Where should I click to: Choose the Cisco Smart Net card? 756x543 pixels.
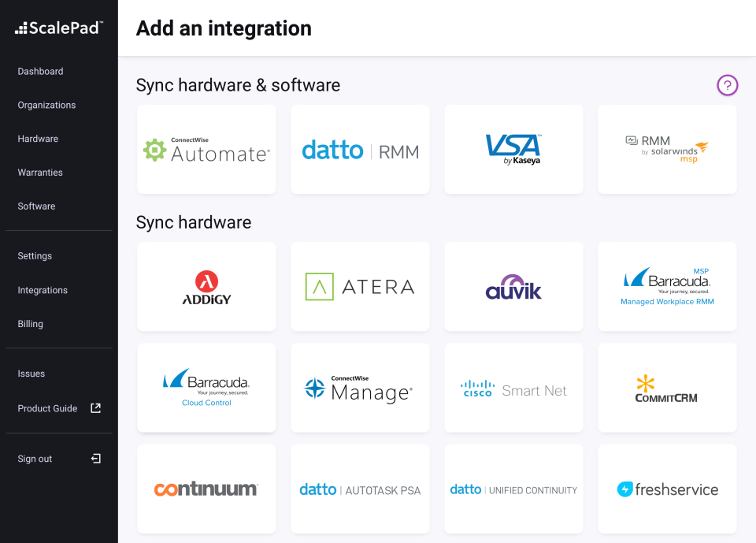pos(513,388)
